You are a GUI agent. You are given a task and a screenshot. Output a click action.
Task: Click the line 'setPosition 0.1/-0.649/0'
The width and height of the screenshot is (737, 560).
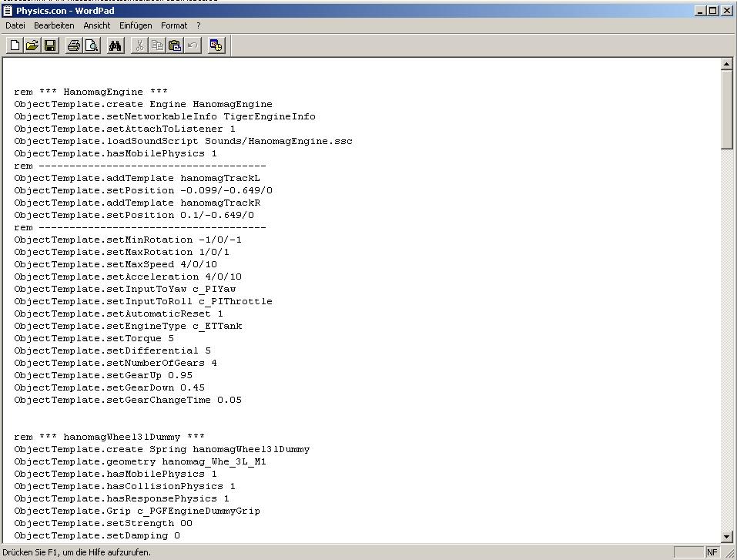pos(134,215)
